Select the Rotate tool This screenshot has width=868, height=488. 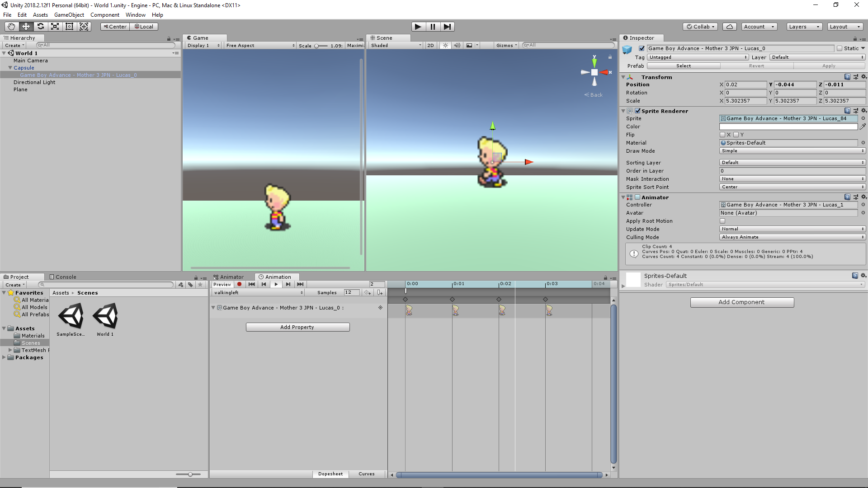point(40,27)
